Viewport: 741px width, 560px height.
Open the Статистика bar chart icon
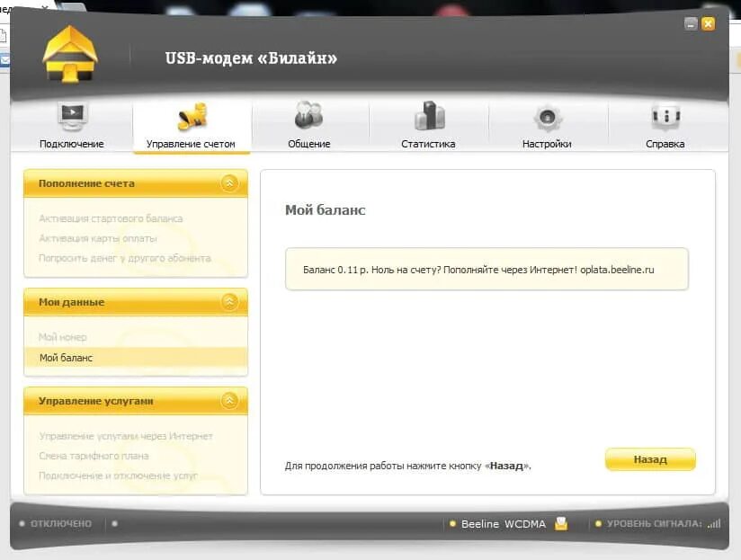(429, 115)
